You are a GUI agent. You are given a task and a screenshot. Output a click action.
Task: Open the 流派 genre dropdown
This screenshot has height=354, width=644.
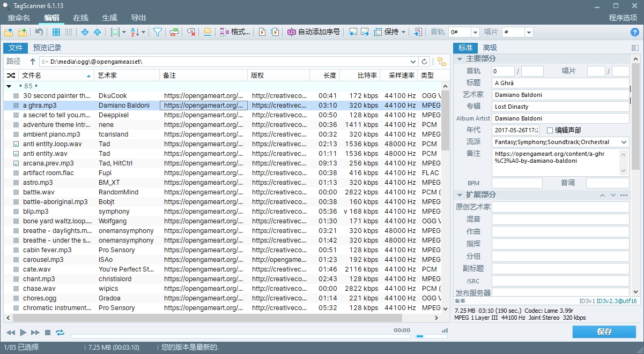pyautogui.click(x=624, y=142)
